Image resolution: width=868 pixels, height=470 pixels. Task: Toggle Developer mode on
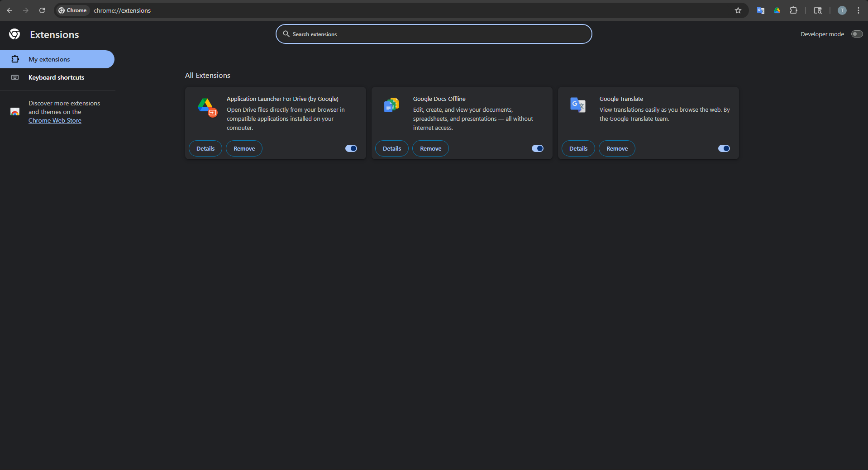pos(857,34)
